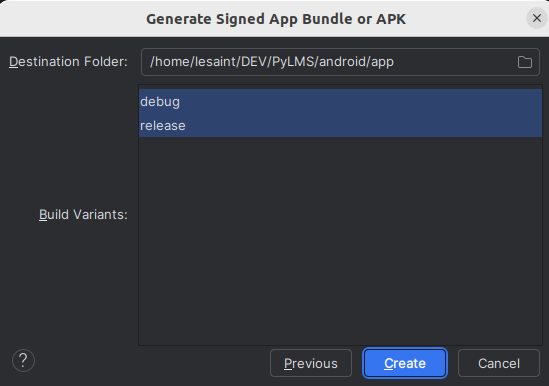Cancel the signing wizard
Screen dimensions: 549x386
pyautogui.click(x=499, y=363)
